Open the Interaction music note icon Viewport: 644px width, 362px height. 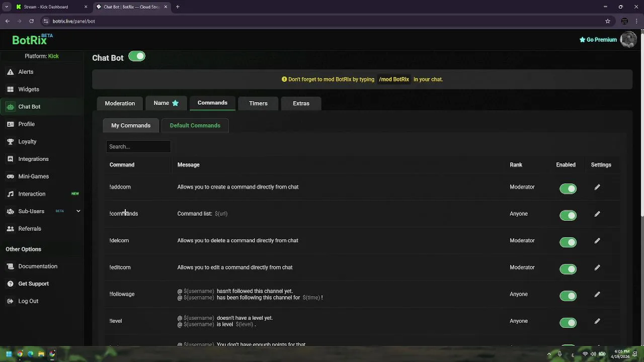(10, 194)
